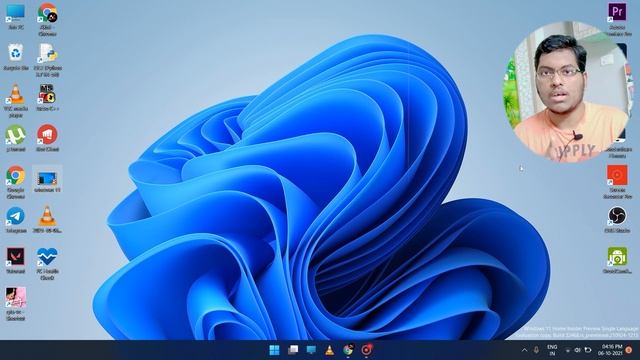Open Task View from the taskbar
The width and height of the screenshot is (640, 360).
[x=293, y=350]
